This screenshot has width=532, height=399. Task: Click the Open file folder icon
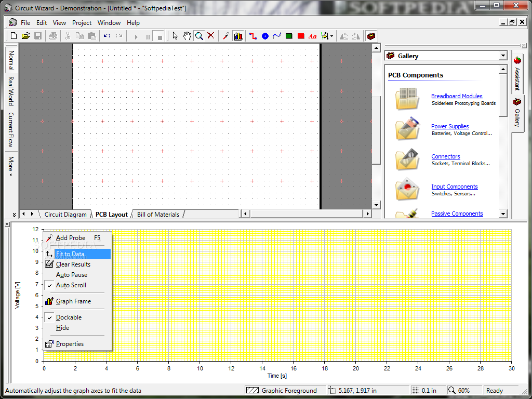25,36
